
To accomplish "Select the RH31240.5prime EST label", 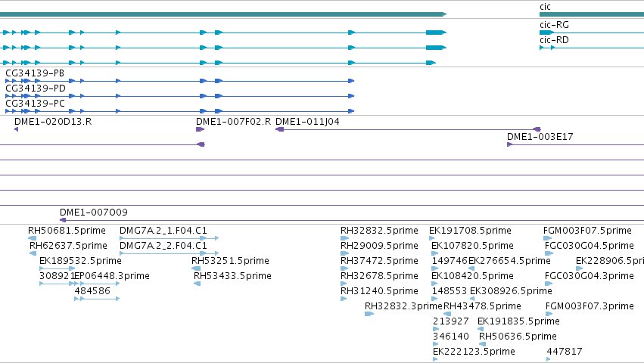I will (379, 291).
